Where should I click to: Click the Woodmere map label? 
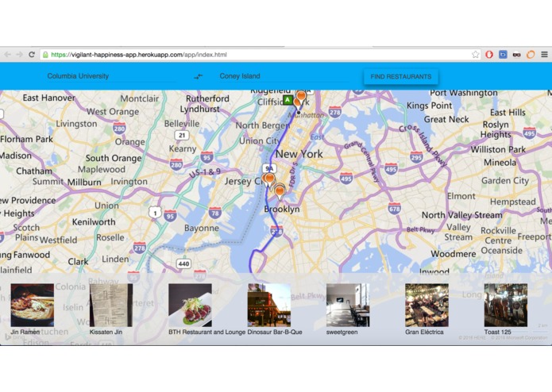[x=453, y=254]
